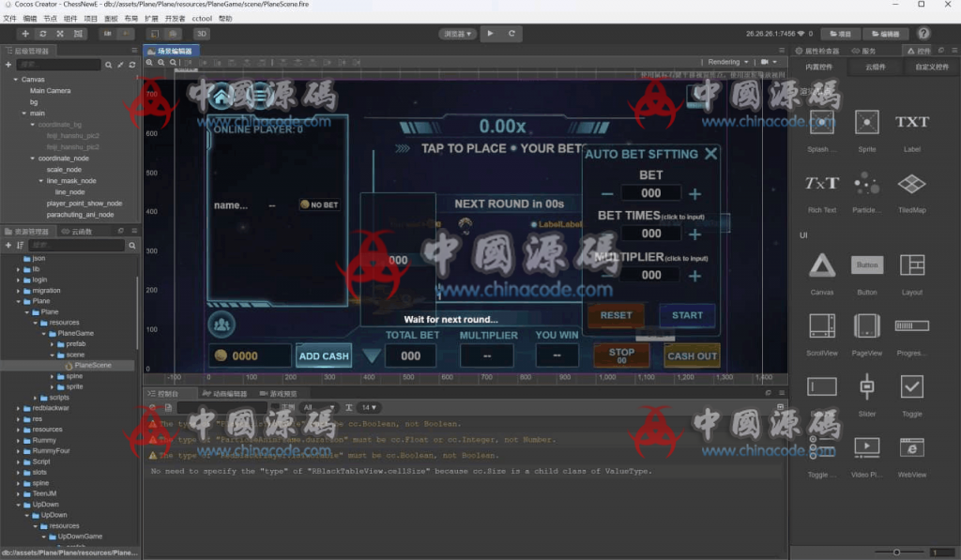
Task: Select the Move transform tool in toolbar
Action: tap(25, 34)
